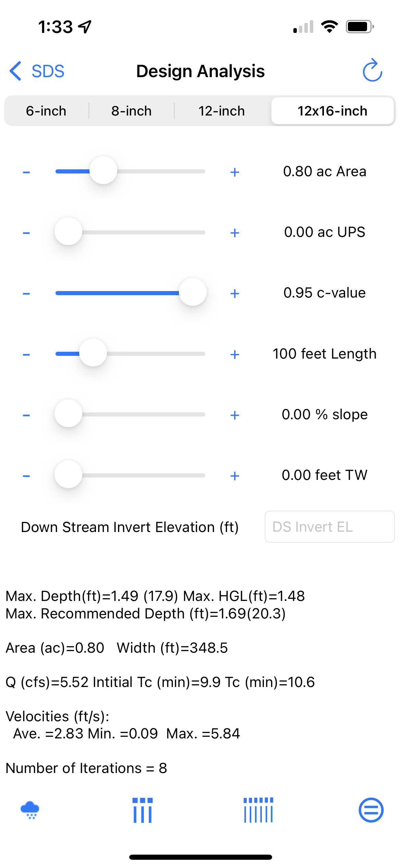Open the rain cloud icon tab
This screenshot has width=401, height=868.
(30, 810)
